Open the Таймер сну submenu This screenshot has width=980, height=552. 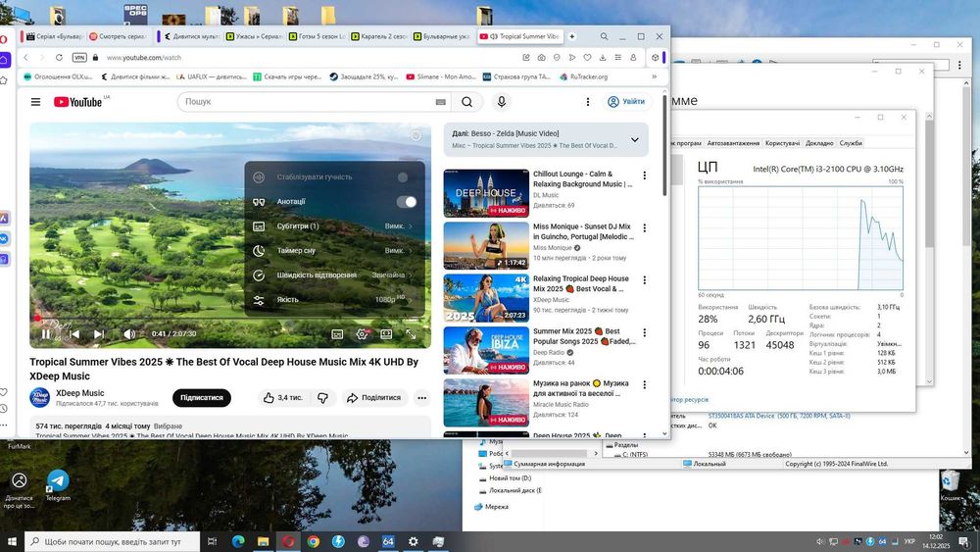coord(334,250)
